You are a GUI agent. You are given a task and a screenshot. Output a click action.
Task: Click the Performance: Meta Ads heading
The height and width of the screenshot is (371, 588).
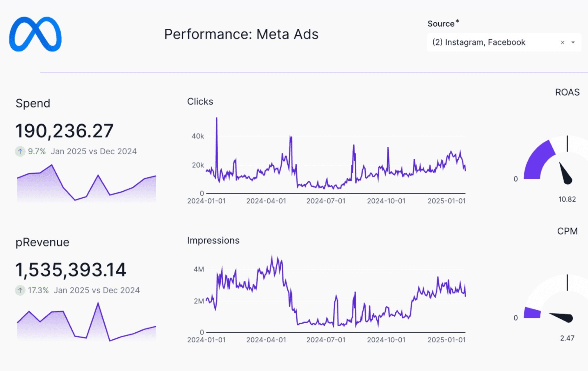[x=241, y=34]
